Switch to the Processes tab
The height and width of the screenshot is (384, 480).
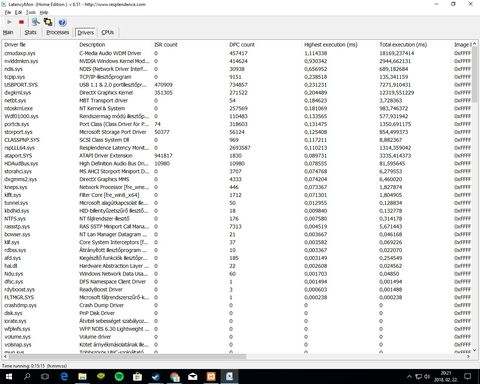coord(58,32)
